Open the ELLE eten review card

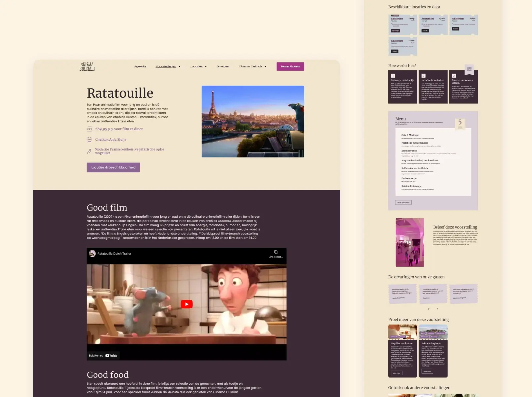tap(433, 293)
